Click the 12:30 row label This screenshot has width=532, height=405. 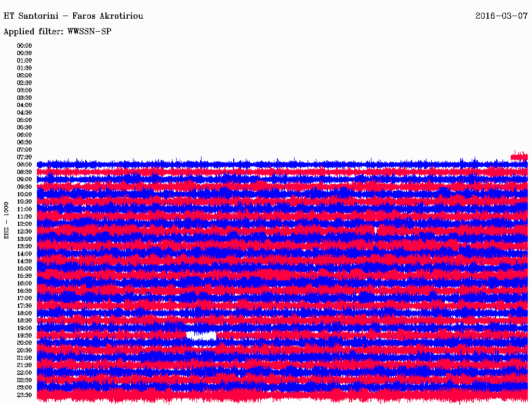pos(24,232)
